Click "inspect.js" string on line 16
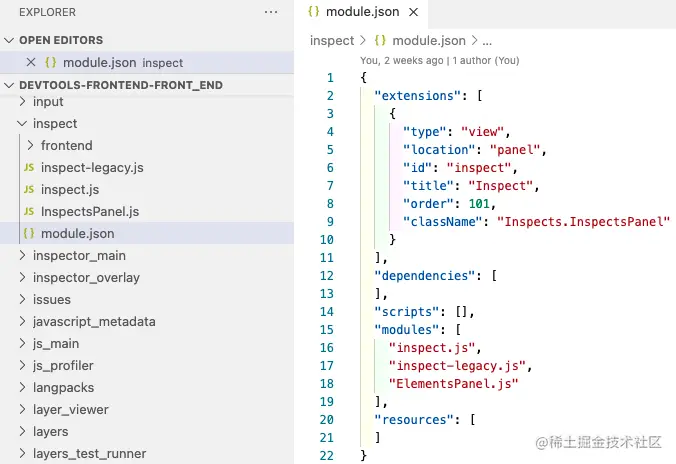The height and width of the screenshot is (464, 676). pos(432,348)
